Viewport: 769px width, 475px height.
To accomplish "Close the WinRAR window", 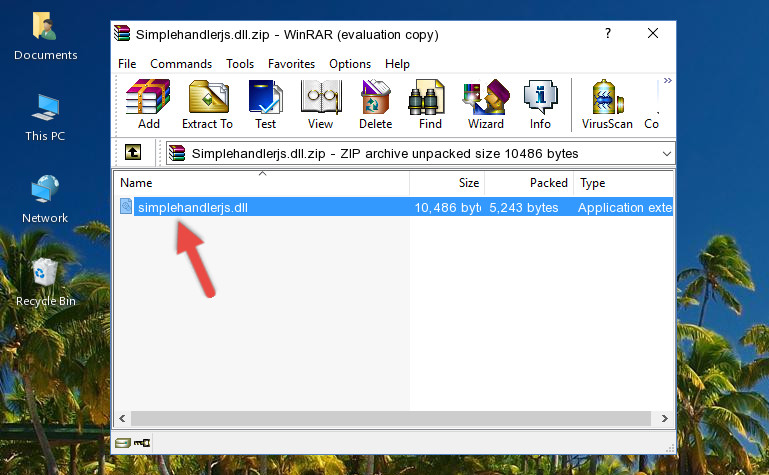I will tap(653, 33).
